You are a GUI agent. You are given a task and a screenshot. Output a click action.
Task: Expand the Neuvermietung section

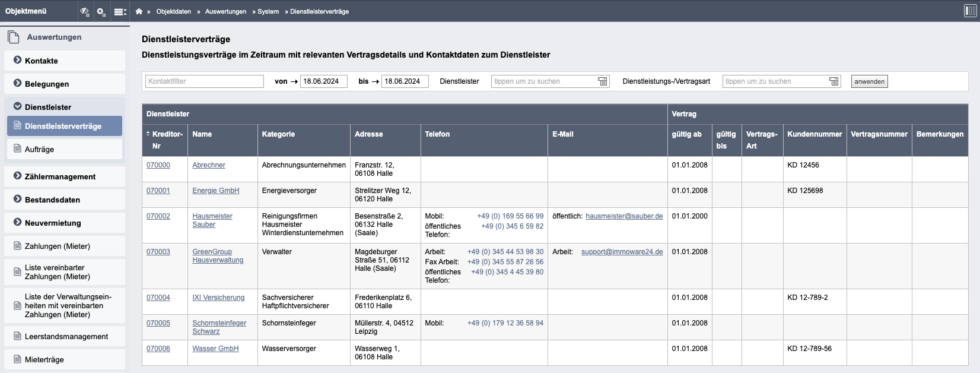(65, 223)
